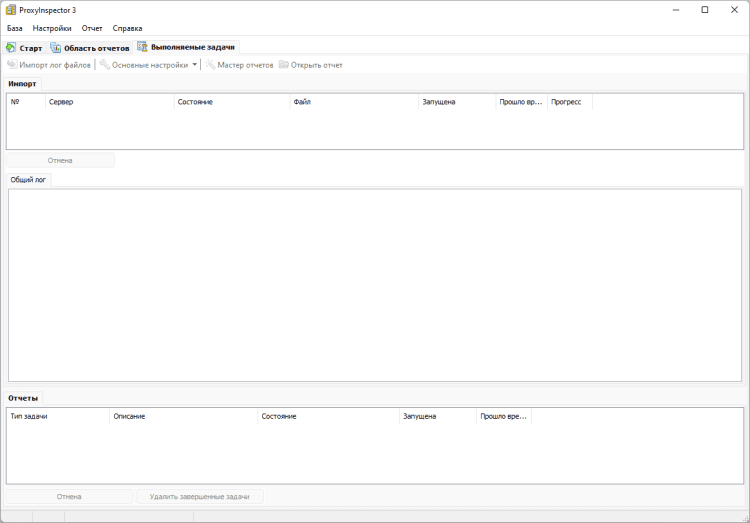Switch to the Область отчетов tab
This screenshot has width=750, height=523.
90,48
